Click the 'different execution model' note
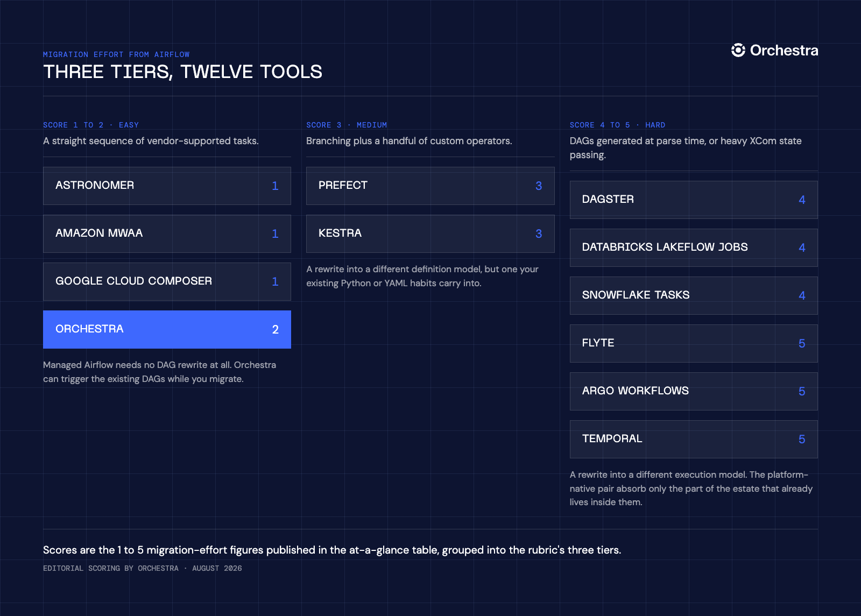Viewport: 861px width, 616px height. point(691,488)
